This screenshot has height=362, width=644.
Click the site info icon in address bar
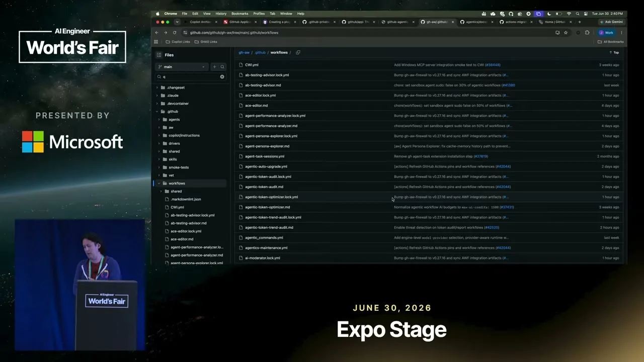pos(185,33)
